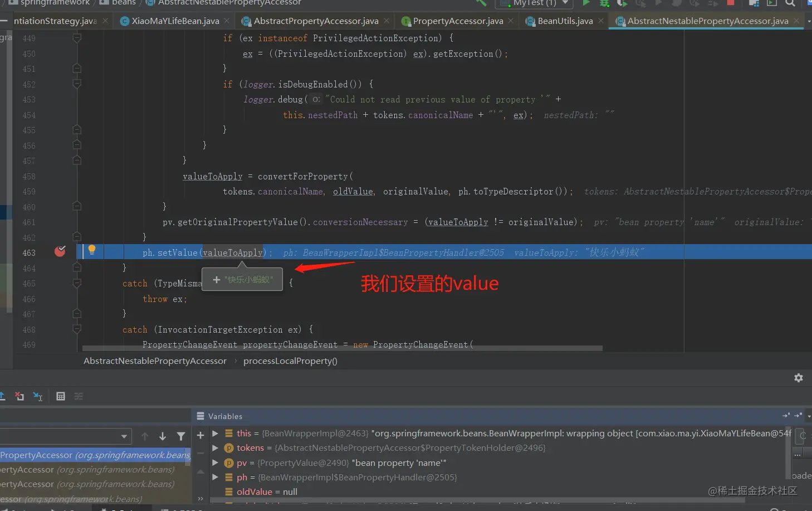Click the Step Out arrow icon
This screenshot has width=812, height=511.
pos(2,396)
